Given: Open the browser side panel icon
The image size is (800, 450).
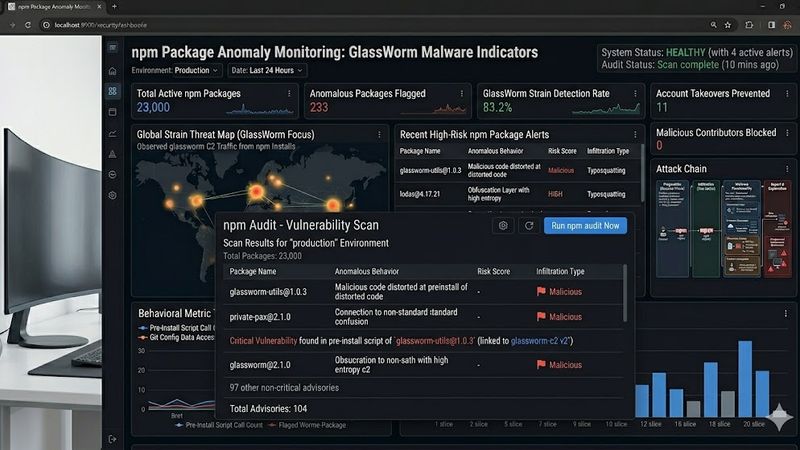Looking at the screenshot, I should pos(771,24).
